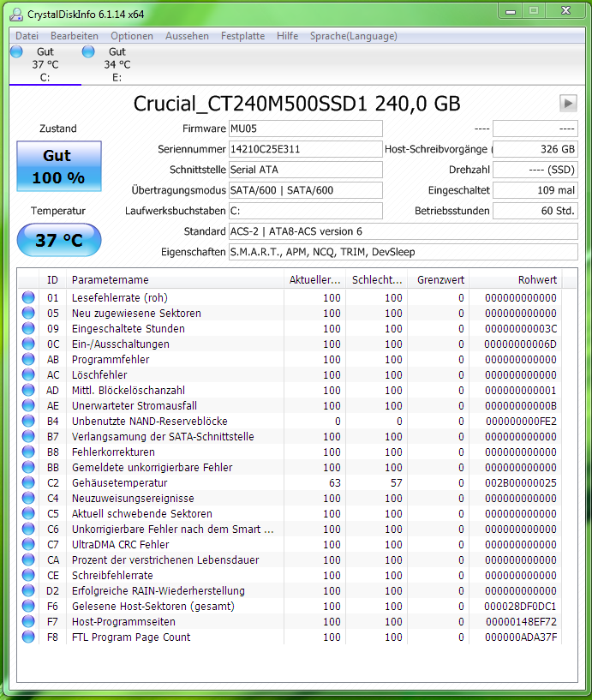Click the Firmware field MU05

coord(305,129)
